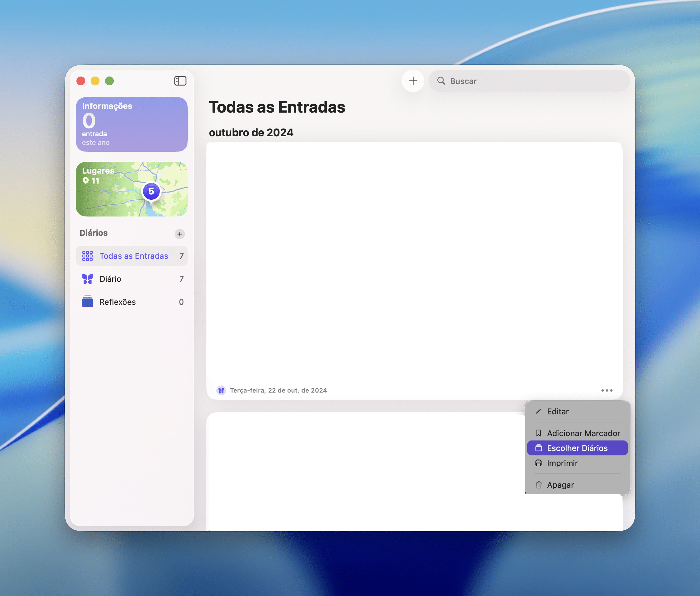Screen dimensions: 700x596
Task: Click Apagar to delete the entry
Action: point(560,485)
